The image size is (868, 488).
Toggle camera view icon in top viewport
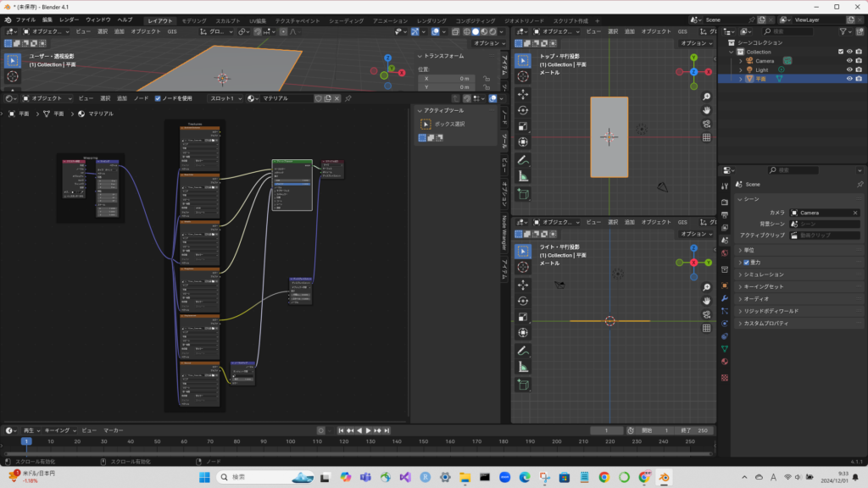[x=706, y=124]
